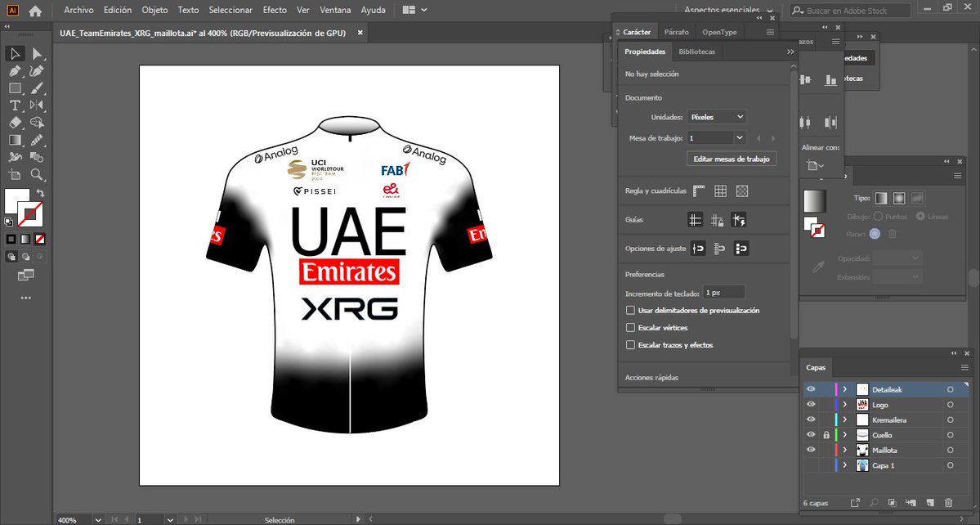The width and height of the screenshot is (980, 525).
Task: Hide the Maillota layer
Action: click(x=811, y=450)
